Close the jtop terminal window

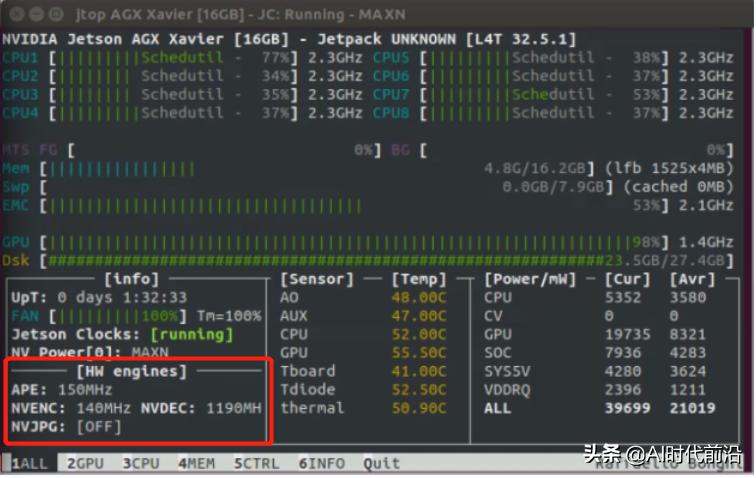17,14
